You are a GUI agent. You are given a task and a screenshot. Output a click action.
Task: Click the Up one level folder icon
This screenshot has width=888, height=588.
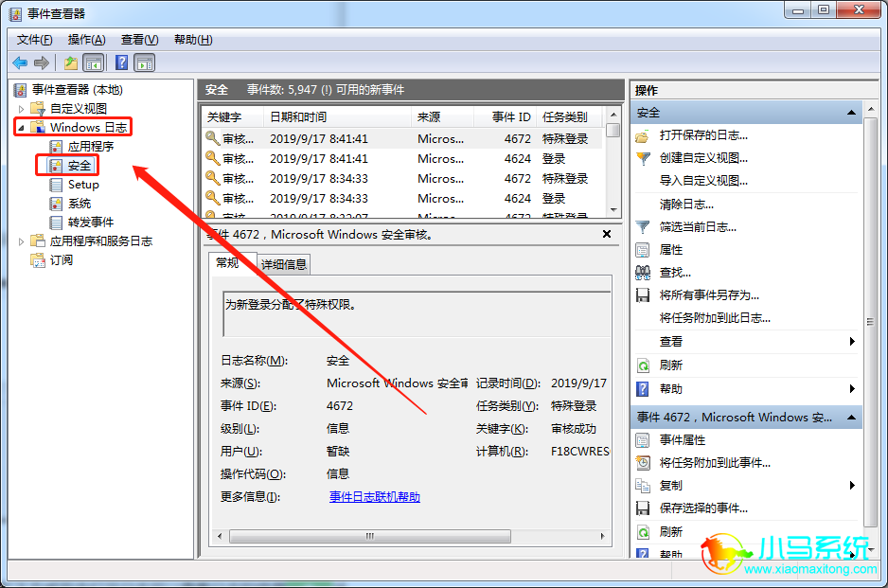pos(71,62)
